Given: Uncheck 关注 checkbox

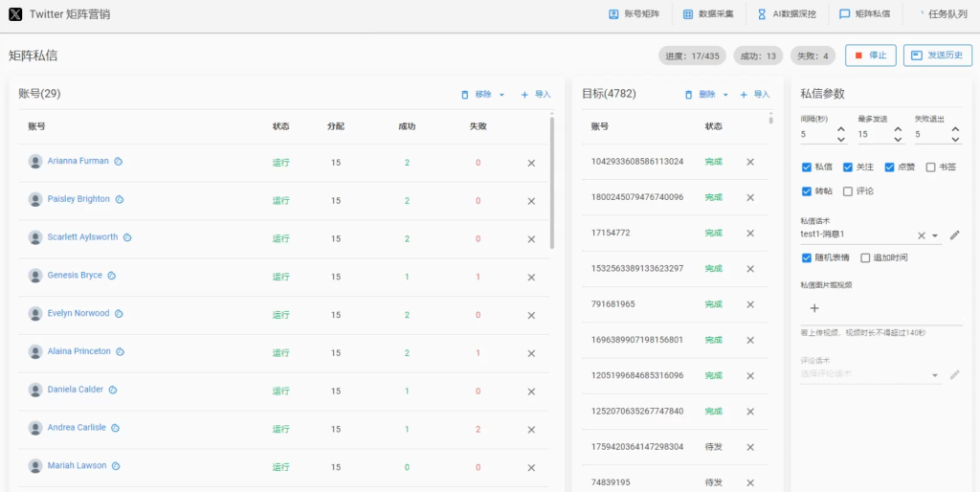Looking at the screenshot, I should pyautogui.click(x=848, y=167).
